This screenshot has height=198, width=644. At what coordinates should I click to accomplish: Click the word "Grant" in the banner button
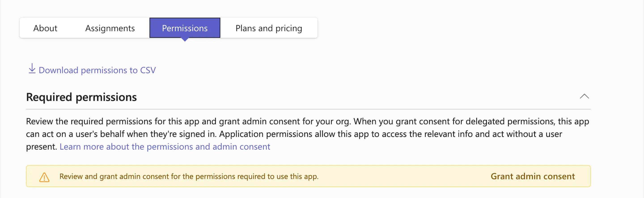pyautogui.click(x=502, y=176)
